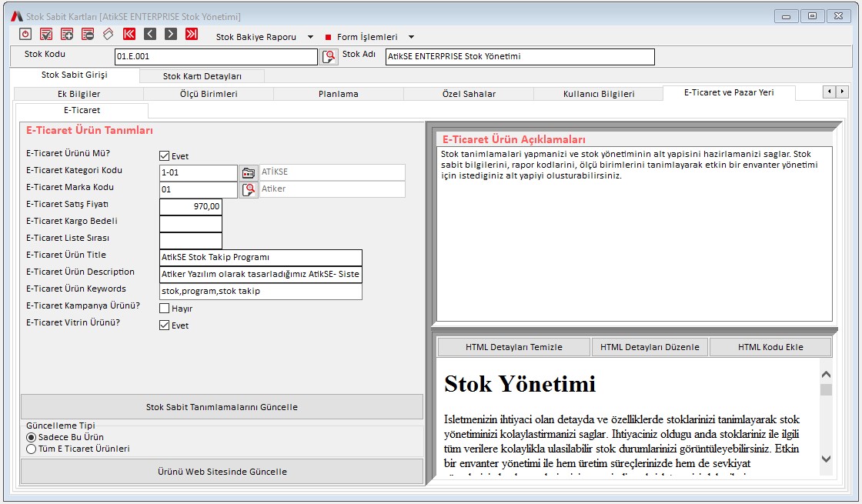Screen dimensions: 862x504
Task: Click into the product description text area
Action: 634,234
